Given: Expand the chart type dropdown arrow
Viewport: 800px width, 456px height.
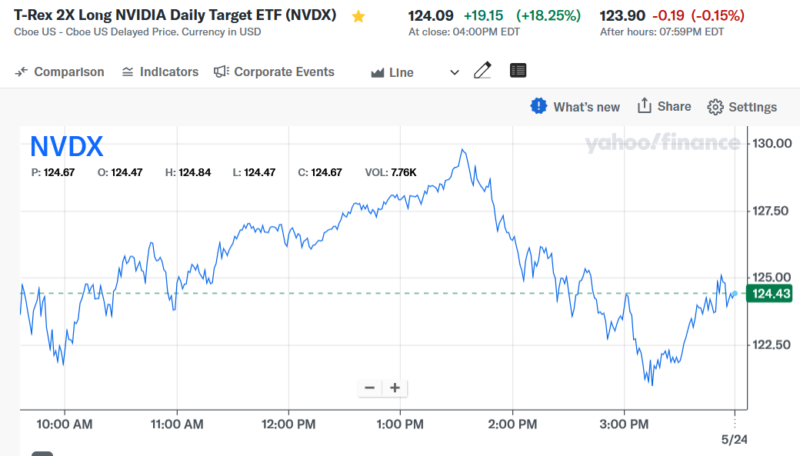Looking at the screenshot, I should coord(455,72).
